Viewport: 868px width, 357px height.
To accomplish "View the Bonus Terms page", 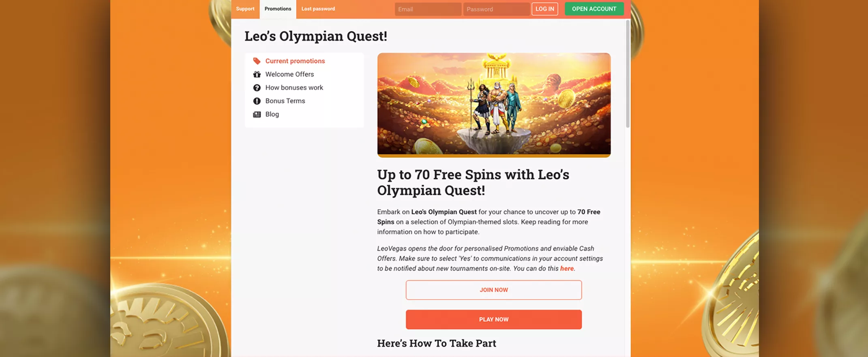I will click(x=285, y=101).
